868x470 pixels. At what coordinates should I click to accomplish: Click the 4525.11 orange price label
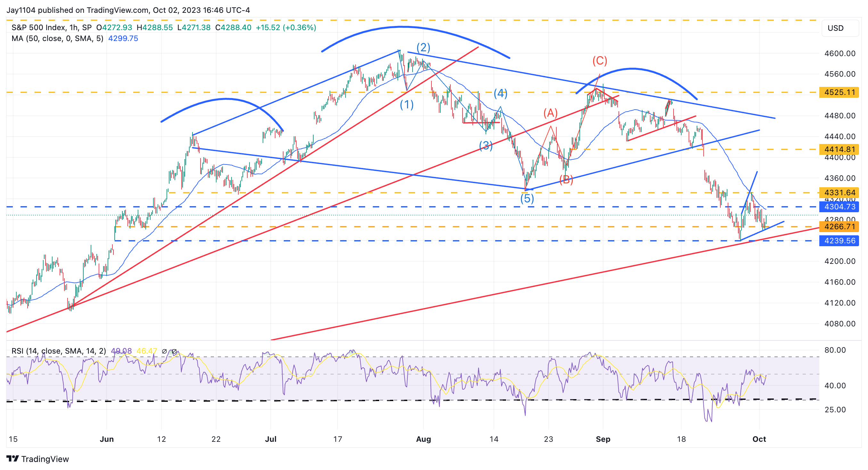click(x=839, y=92)
